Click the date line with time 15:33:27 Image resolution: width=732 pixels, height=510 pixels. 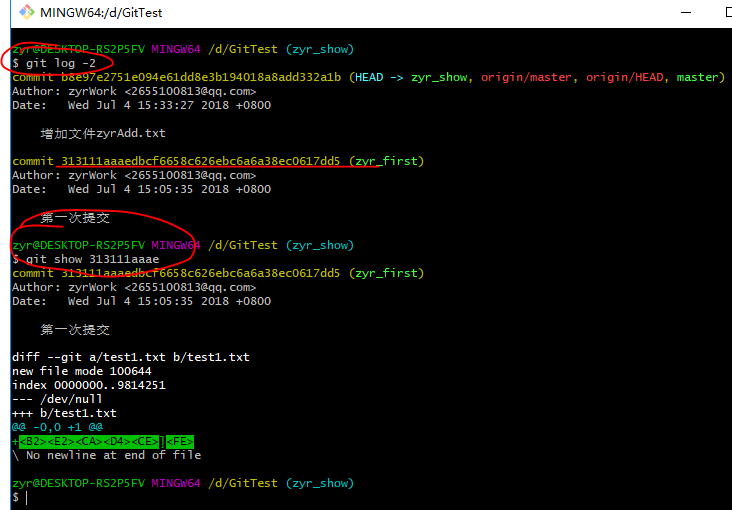coord(141,105)
